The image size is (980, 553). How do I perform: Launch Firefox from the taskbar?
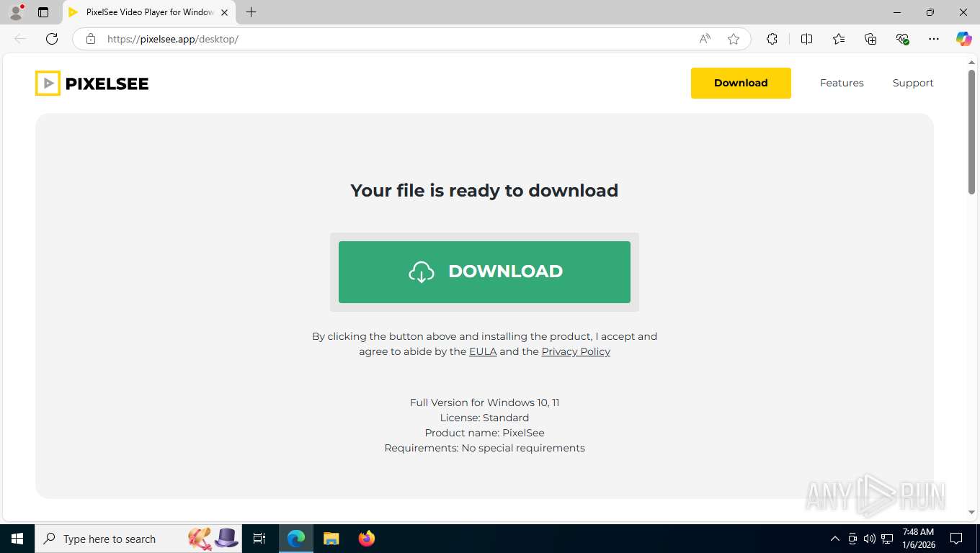click(366, 539)
